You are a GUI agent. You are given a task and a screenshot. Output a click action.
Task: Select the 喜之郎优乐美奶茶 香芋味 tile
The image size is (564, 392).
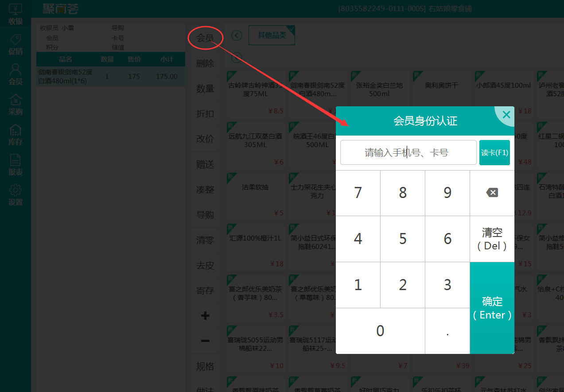pyautogui.click(x=255, y=298)
